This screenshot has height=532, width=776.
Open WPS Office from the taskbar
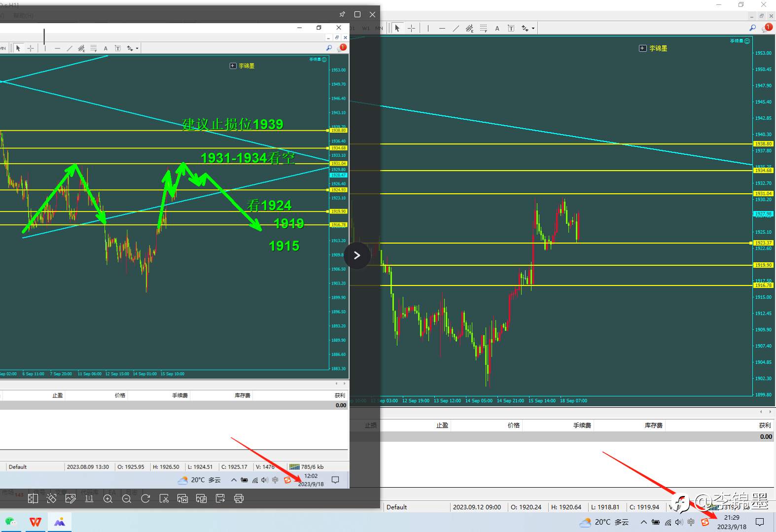pos(35,522)
